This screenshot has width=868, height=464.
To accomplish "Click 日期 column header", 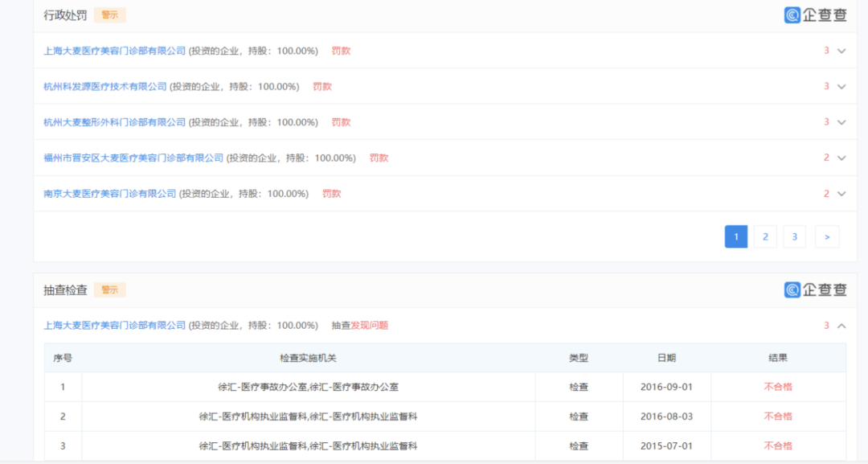I will [666, 358].
